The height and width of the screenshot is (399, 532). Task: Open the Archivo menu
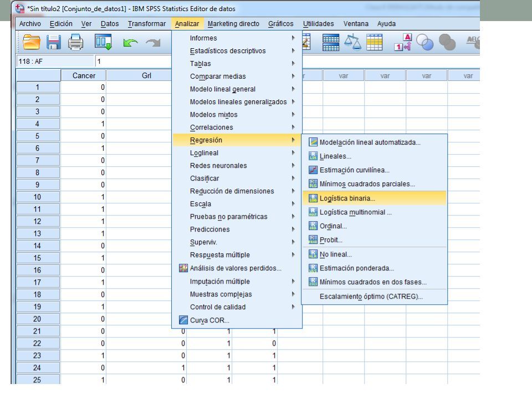30,24
